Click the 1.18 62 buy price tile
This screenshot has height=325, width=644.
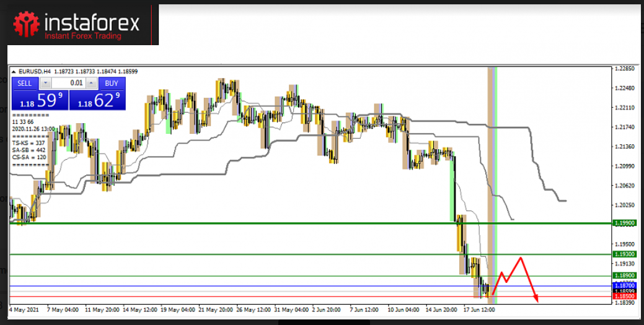97,100
